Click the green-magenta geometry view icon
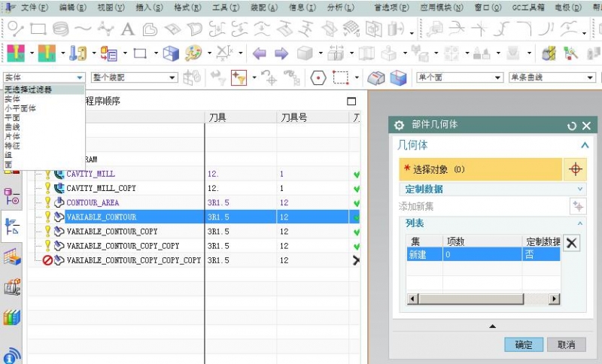Screen dimensions: 602x364 [x=16, y=53]
